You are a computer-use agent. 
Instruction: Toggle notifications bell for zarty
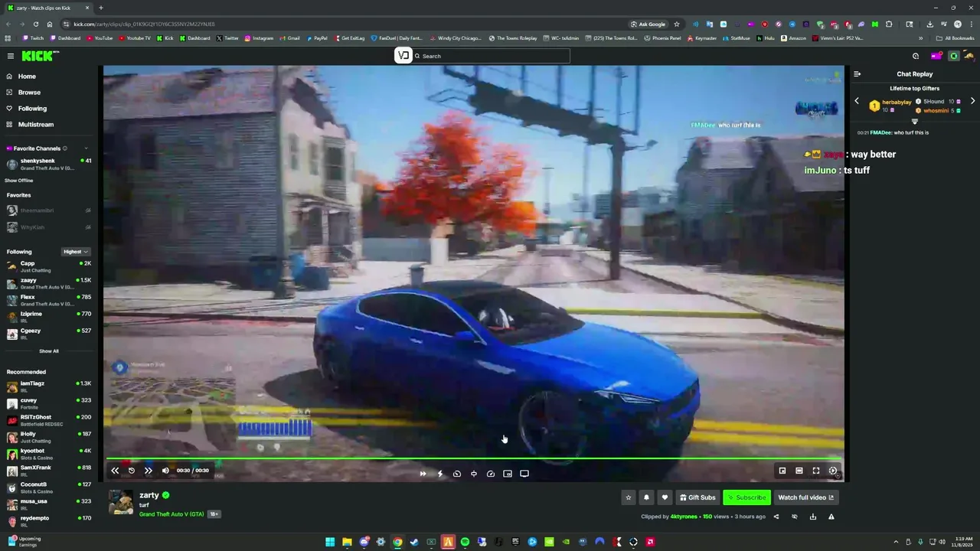(x=646, y=497)
